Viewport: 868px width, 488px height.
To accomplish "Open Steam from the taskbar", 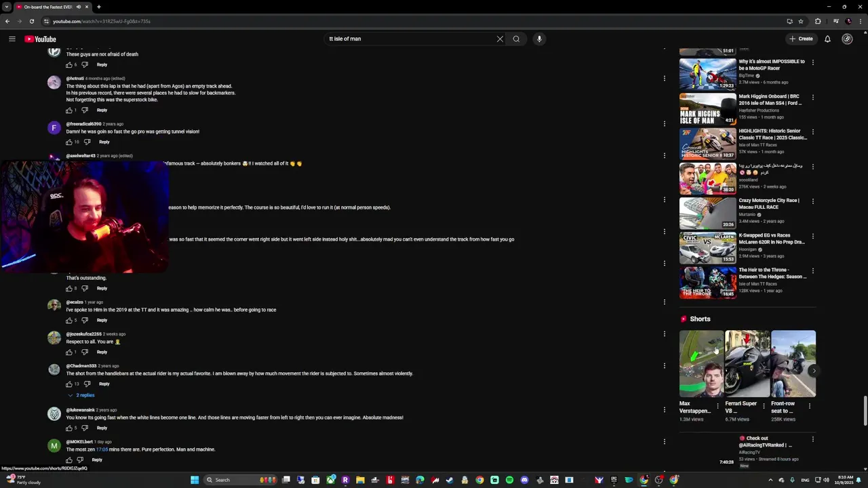I will coord(450,480).
